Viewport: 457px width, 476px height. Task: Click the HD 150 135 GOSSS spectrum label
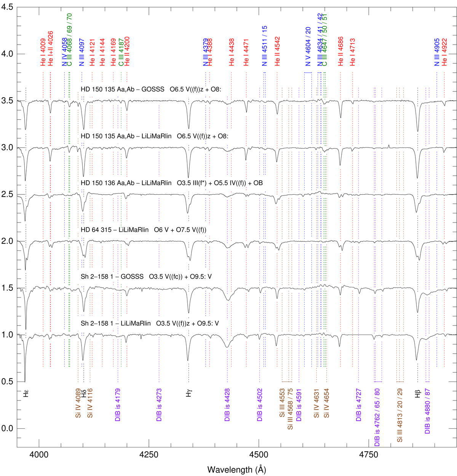point(156,89)
